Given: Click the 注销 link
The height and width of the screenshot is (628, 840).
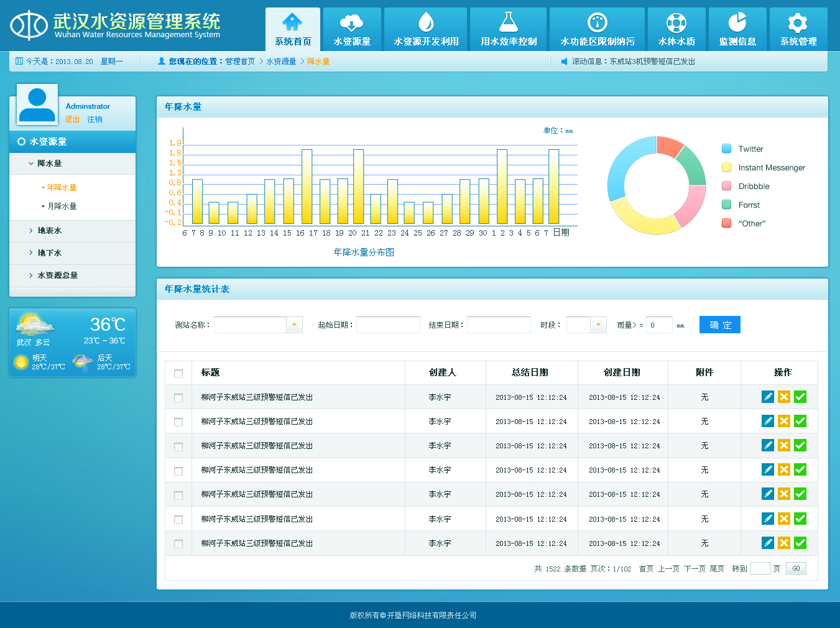Looking at the screenshot, I should (x=95, y=119).
